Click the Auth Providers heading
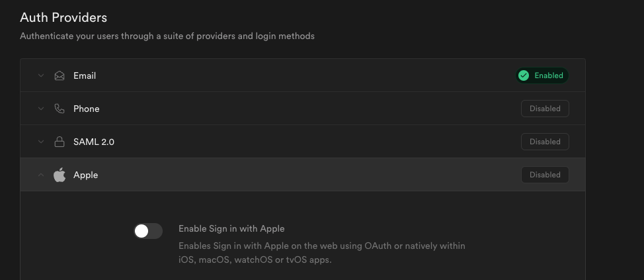This screenshot has height=280, width=644. point(63,18)
